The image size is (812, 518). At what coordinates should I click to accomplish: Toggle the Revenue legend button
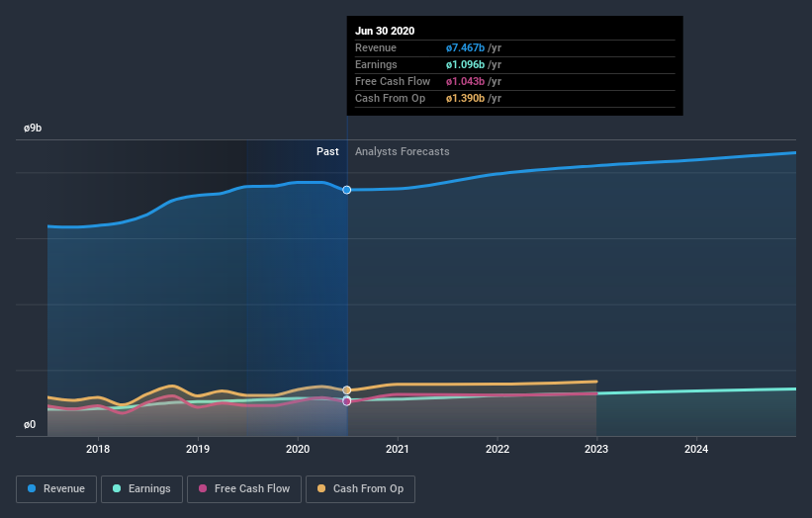pos(56,489)
